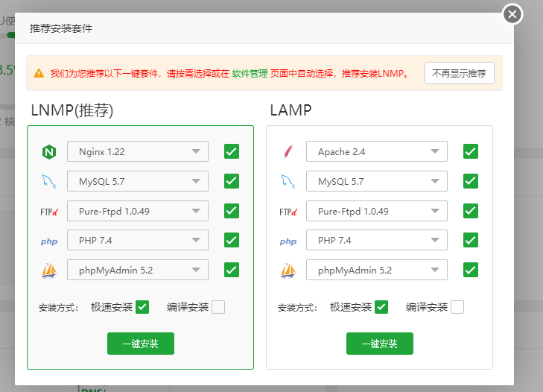Click the phpMyAdmin sailboat icon in LAMP

288,271
